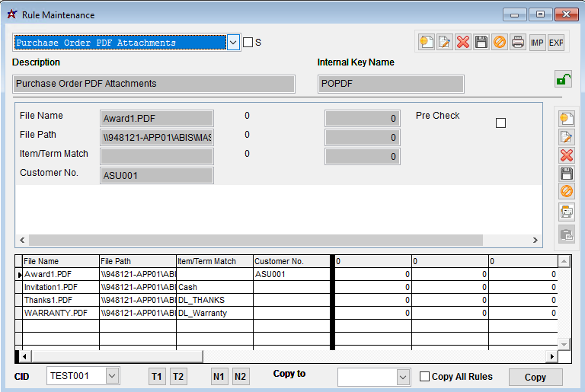The width and height of the screenshot is (585, 392).
Task: Click the red X delete icon in top toolbar
Action: point(462,43)
